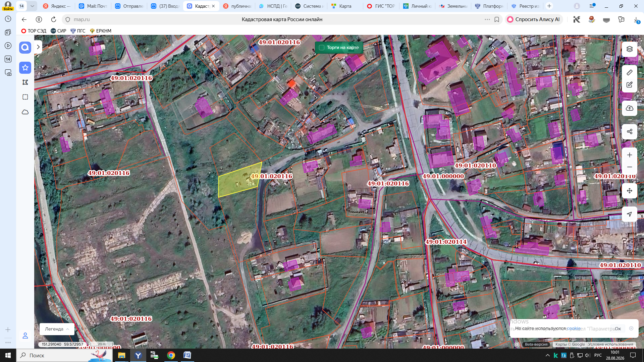
Task: Click the yellow highlighted land parcel
Action: click(x=239, y=180)
